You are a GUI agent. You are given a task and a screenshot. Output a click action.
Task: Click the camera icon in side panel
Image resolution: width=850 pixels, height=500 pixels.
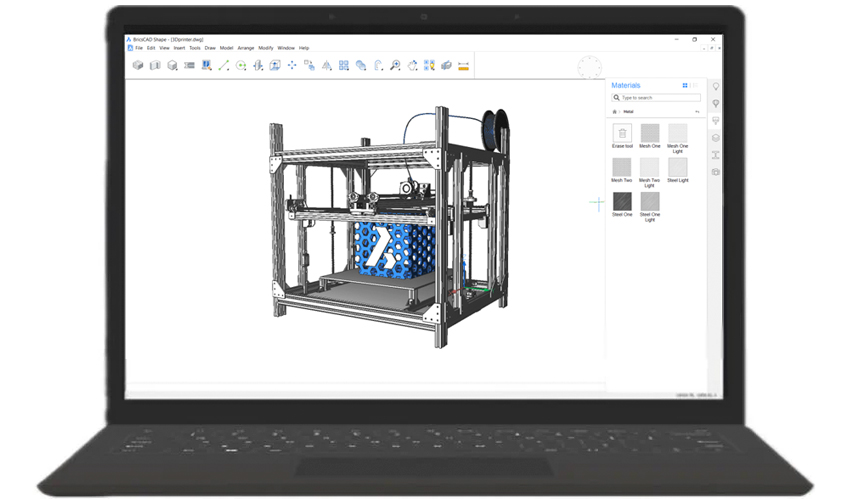pos(716,172)
